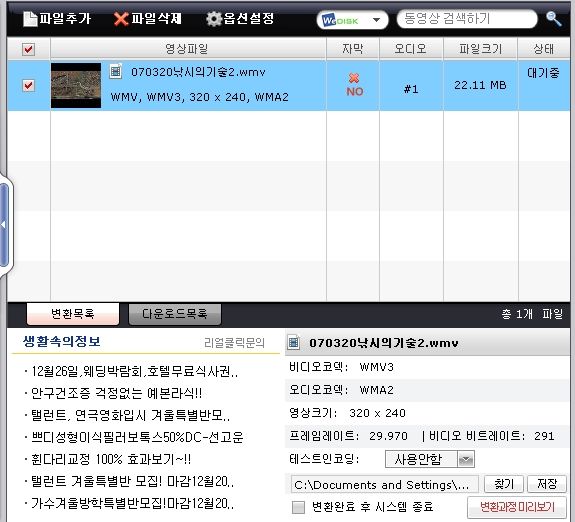Screen dimensions: 575x522
Task: Focus the 동영상 검색하기 search field
Action: (467, 18)
